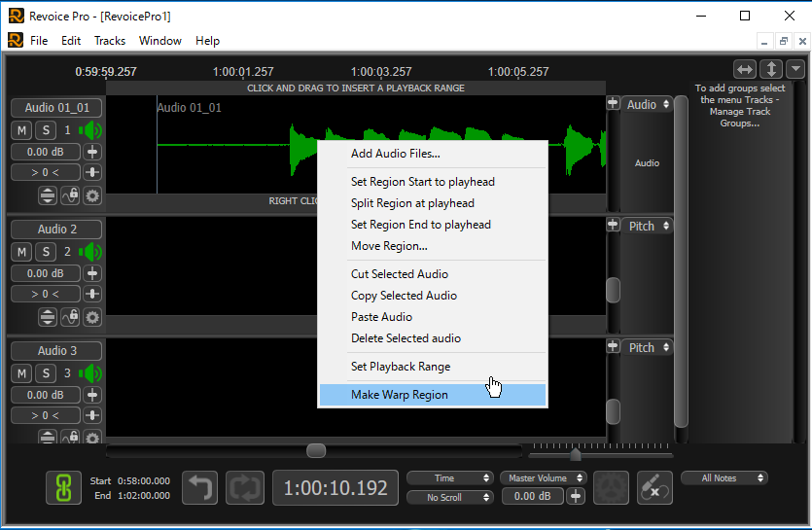Open the Help menu
The image size is (812, 530).
click(208, 41)
